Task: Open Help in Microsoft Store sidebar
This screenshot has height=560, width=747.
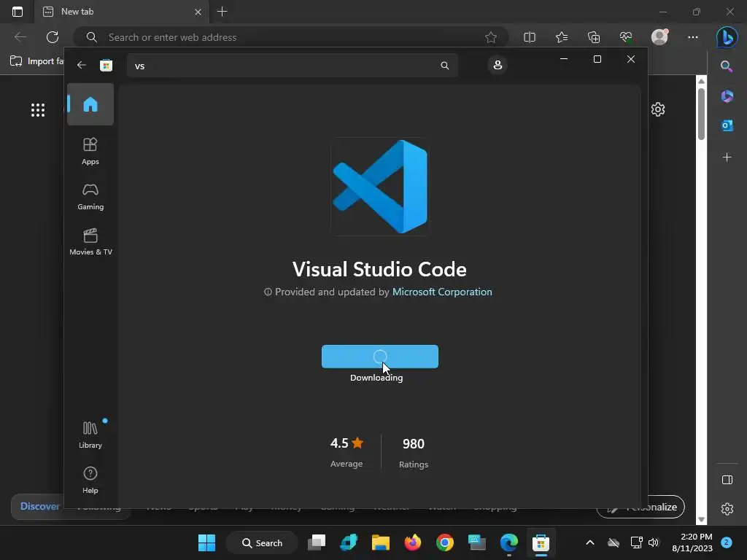Action: [90, 480]
